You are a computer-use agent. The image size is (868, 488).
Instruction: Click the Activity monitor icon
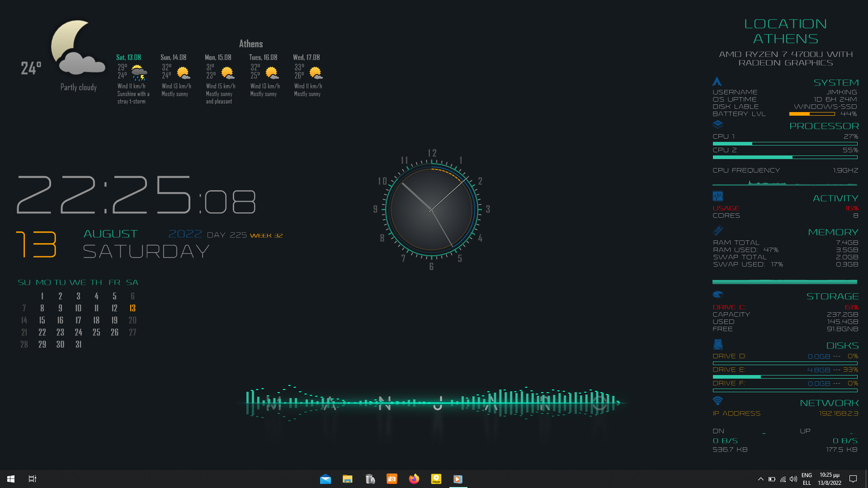click(717, 196)
